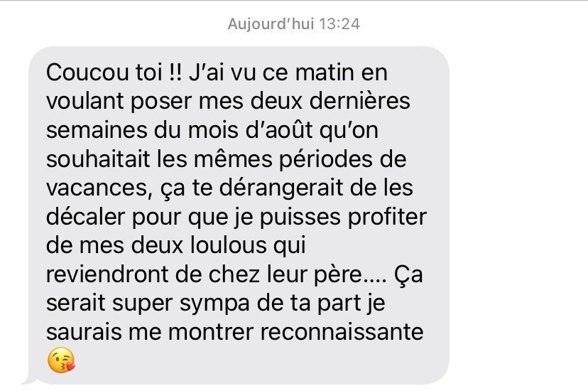
Task: Tap the word 'décaler' in the message
Action: (85, 217)
